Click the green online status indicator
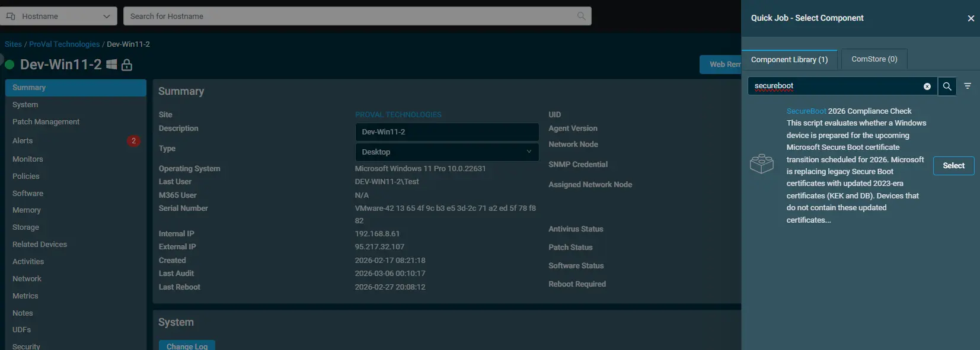Viewport: 980px width, 350px height. tap(9, 64)
